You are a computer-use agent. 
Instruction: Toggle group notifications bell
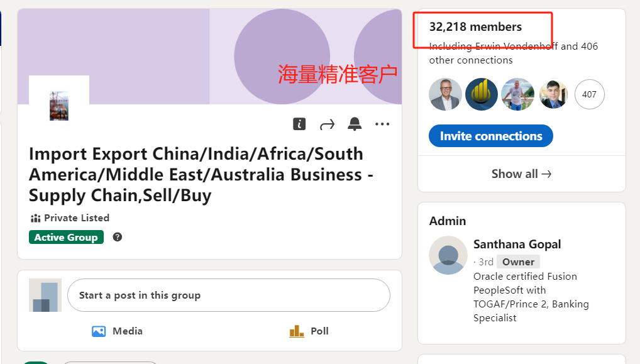click(x=355, y=124)
